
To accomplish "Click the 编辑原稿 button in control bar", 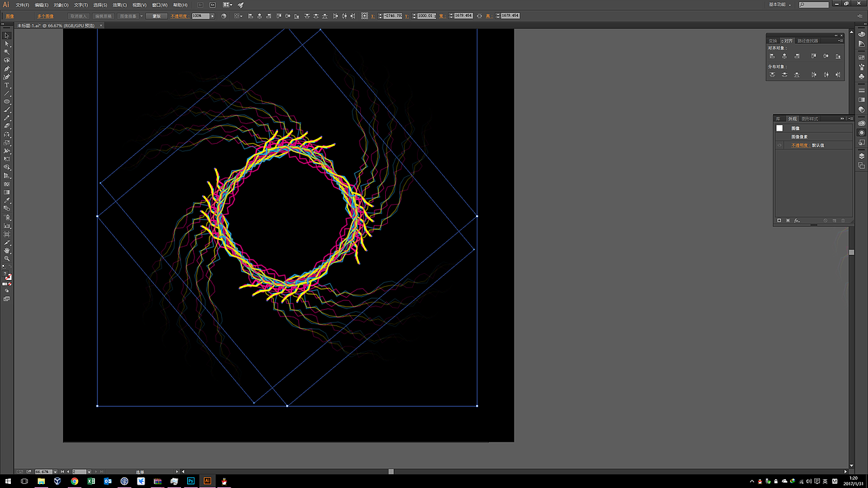I will (103, 16).
